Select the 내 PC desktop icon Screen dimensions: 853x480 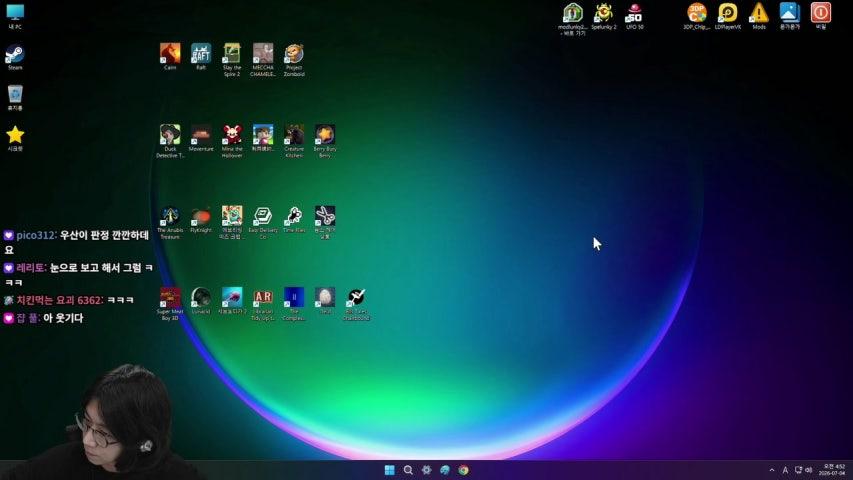[x=15, y=16]
